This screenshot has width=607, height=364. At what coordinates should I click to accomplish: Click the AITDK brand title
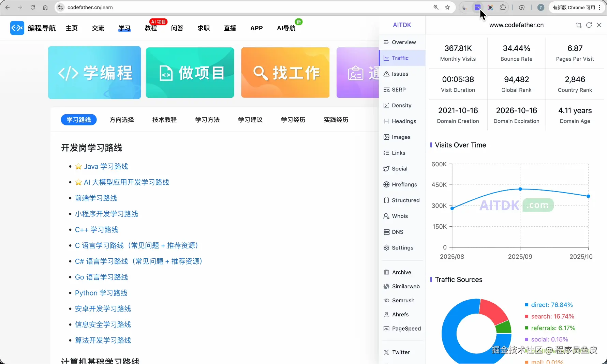[402, 25]
